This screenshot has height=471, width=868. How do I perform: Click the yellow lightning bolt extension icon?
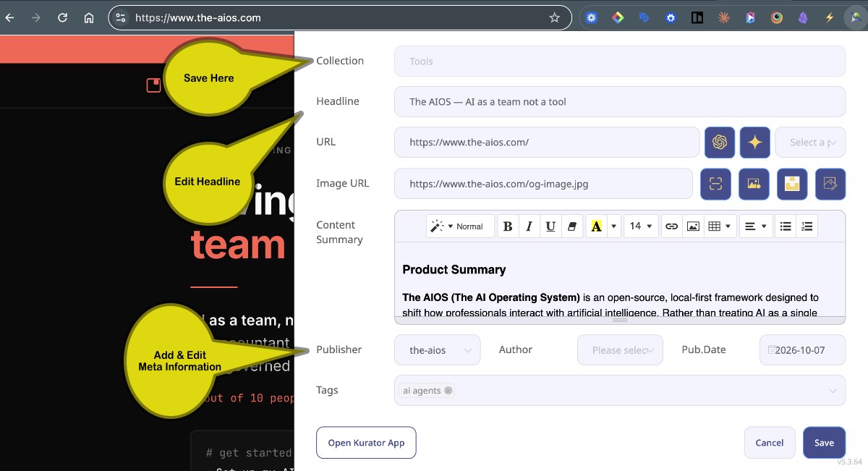point(830,17)
